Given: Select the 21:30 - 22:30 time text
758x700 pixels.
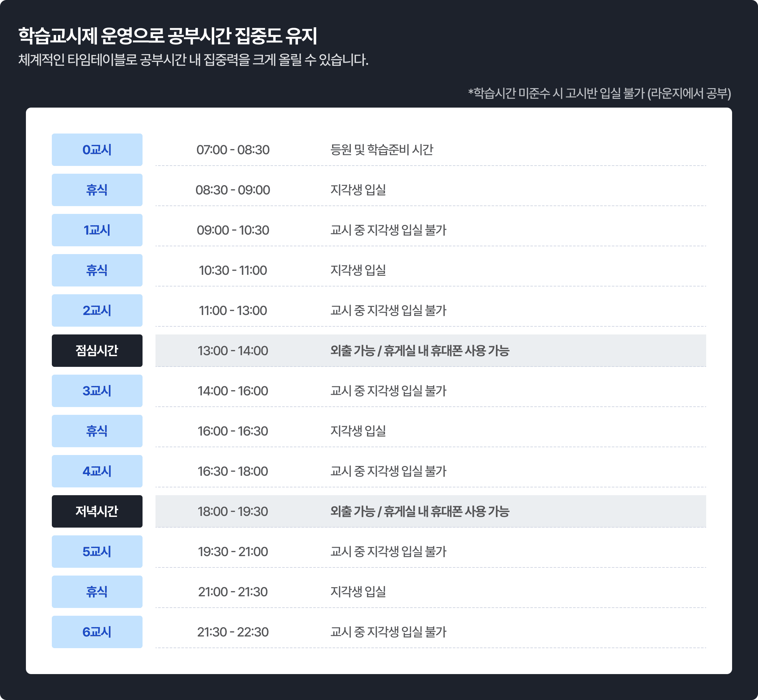Looking at the screenshot, I should tap(233, 631).
